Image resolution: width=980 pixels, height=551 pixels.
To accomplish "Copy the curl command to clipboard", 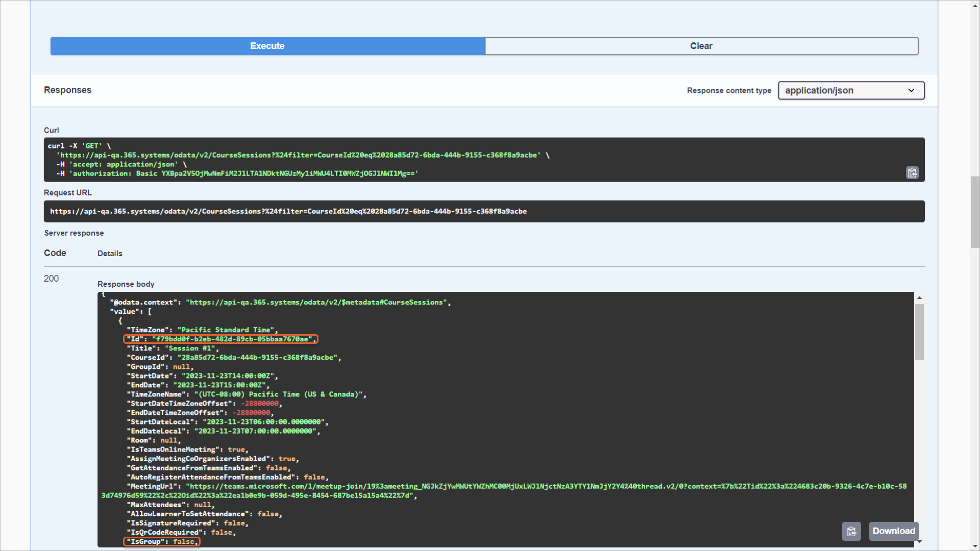I will click(x=912, y=173).
